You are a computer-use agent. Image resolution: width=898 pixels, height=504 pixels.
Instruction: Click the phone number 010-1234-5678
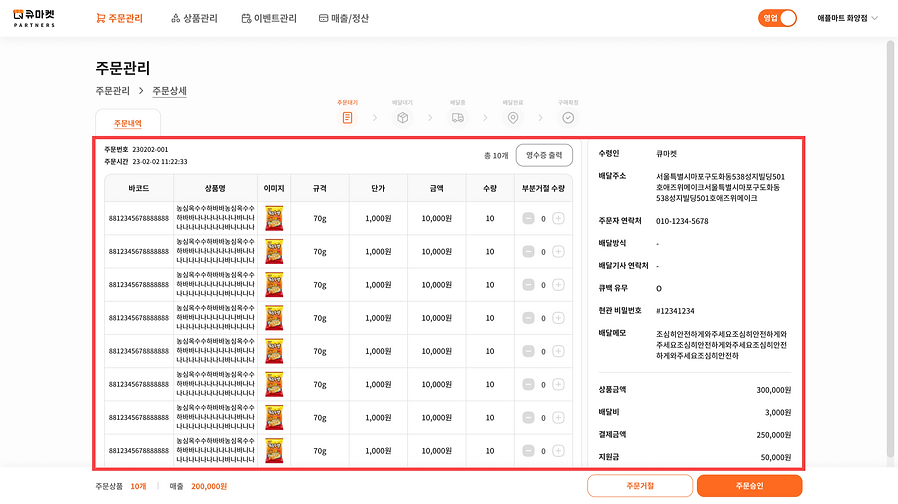(x=682, y=221)
